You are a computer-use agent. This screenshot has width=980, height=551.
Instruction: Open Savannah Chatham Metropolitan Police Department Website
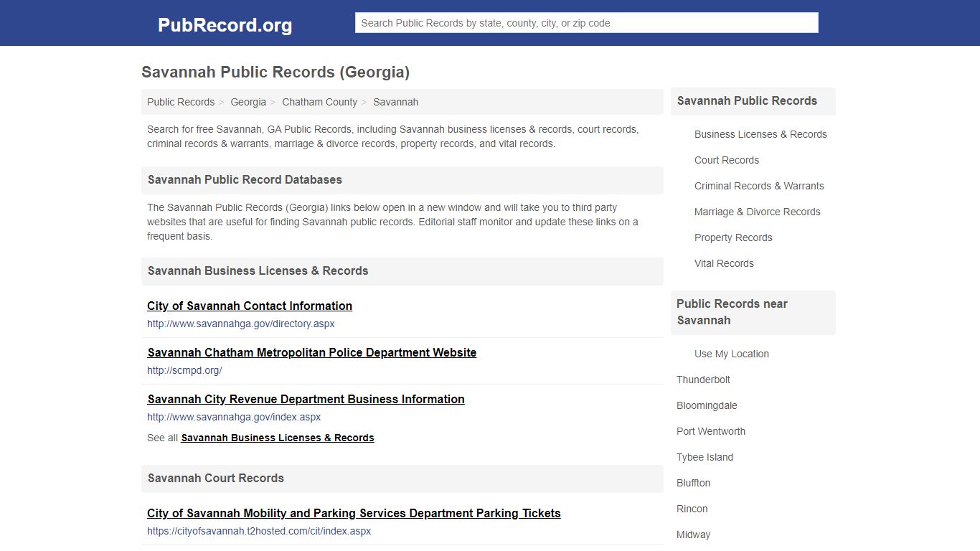(x=312, y=352)
